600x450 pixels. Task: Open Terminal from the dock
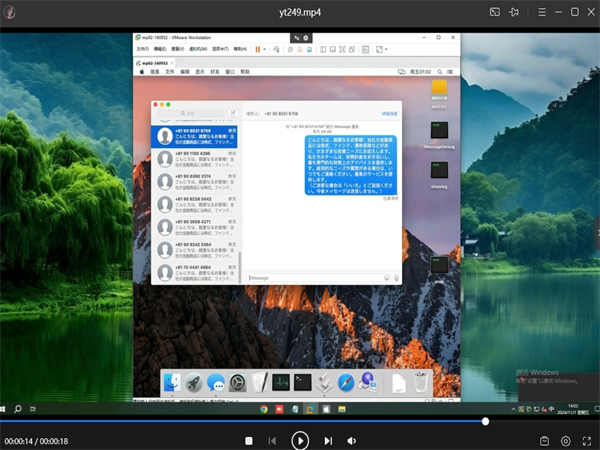click(x=302, y=382)
